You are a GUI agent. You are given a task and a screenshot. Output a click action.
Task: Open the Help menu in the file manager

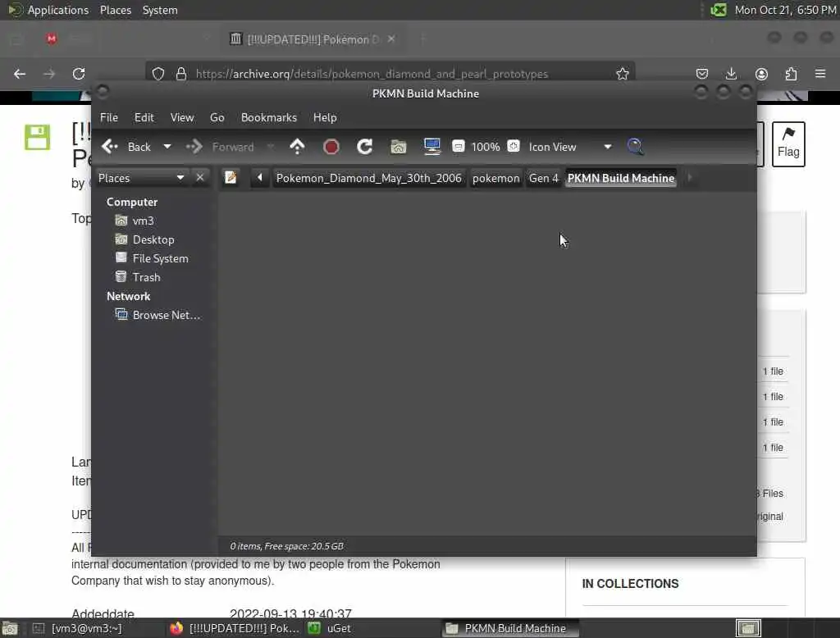click(x=325, y=117)
